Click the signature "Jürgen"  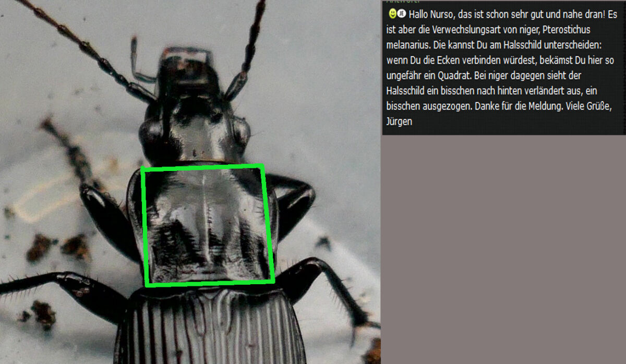[x=400, y=122]
